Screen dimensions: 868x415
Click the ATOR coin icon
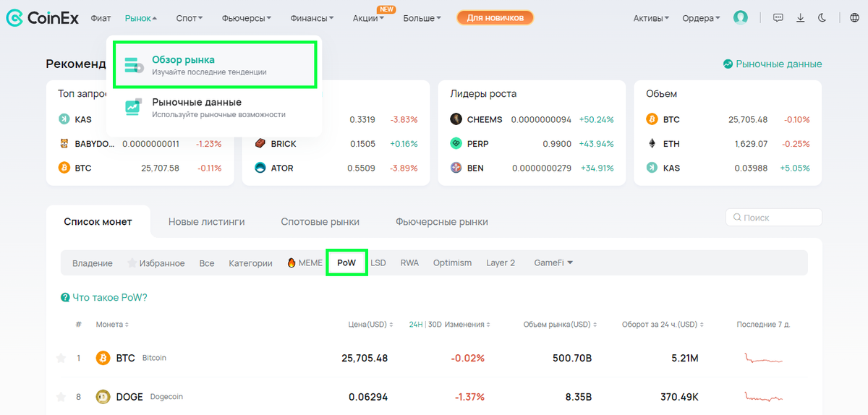[260, 168]
